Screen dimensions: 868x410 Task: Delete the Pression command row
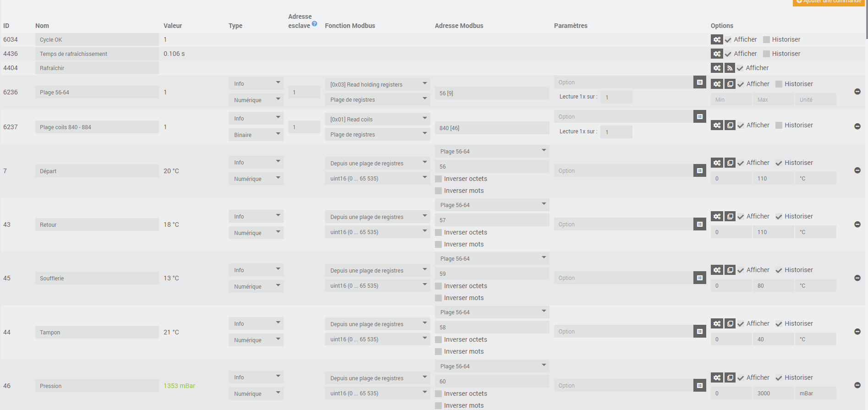(857, 385)
